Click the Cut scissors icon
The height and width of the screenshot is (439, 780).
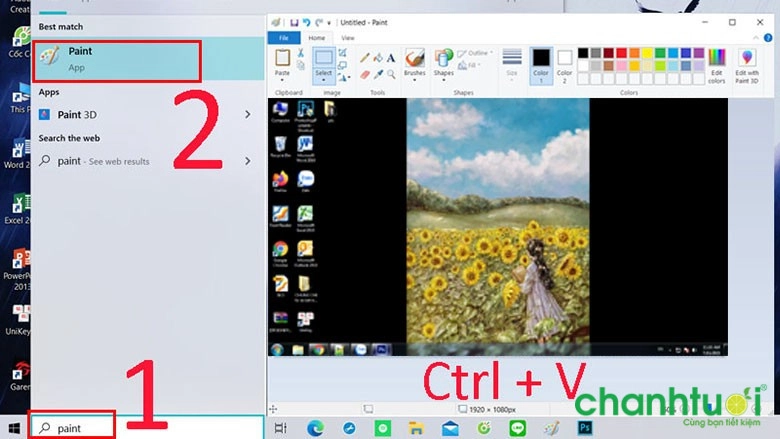point(300,53)
